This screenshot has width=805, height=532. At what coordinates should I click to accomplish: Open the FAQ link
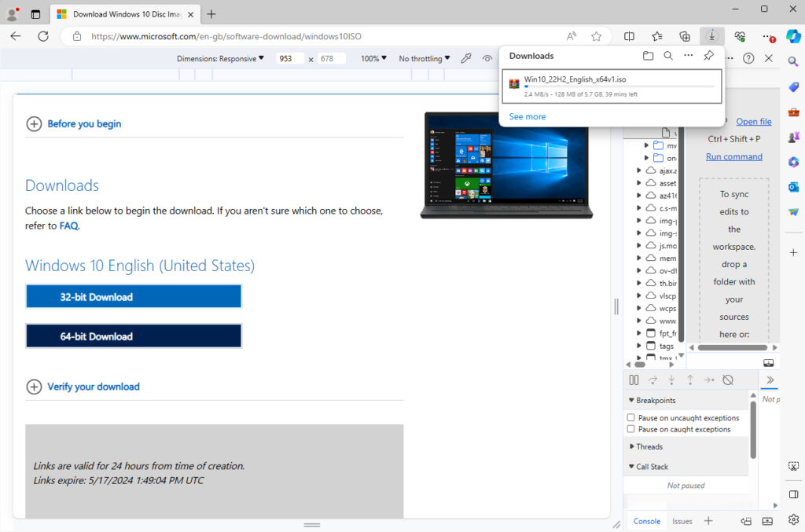[x=68, y=226]
